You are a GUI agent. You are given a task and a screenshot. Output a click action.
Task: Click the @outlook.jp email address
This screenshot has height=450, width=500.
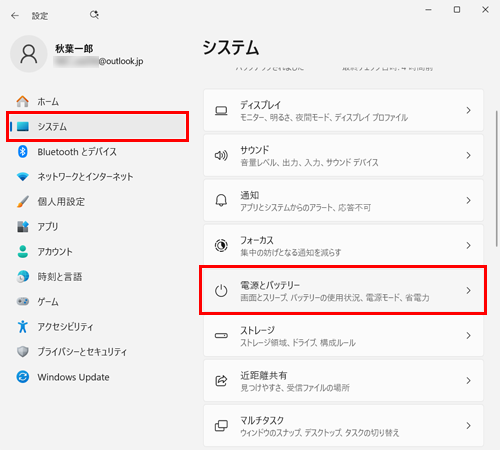(x=121, y=61)
